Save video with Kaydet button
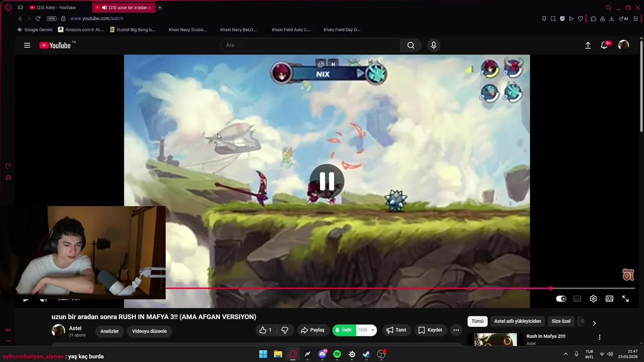 point(430,330)
